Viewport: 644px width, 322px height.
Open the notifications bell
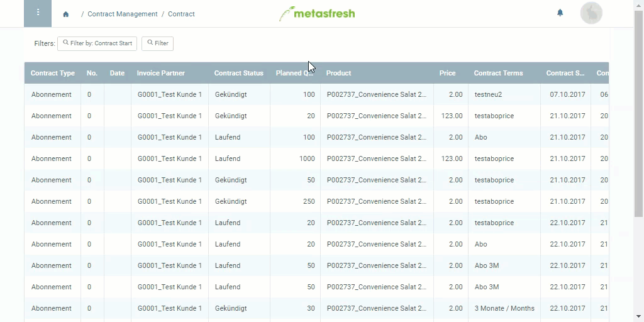click(560, 13)
